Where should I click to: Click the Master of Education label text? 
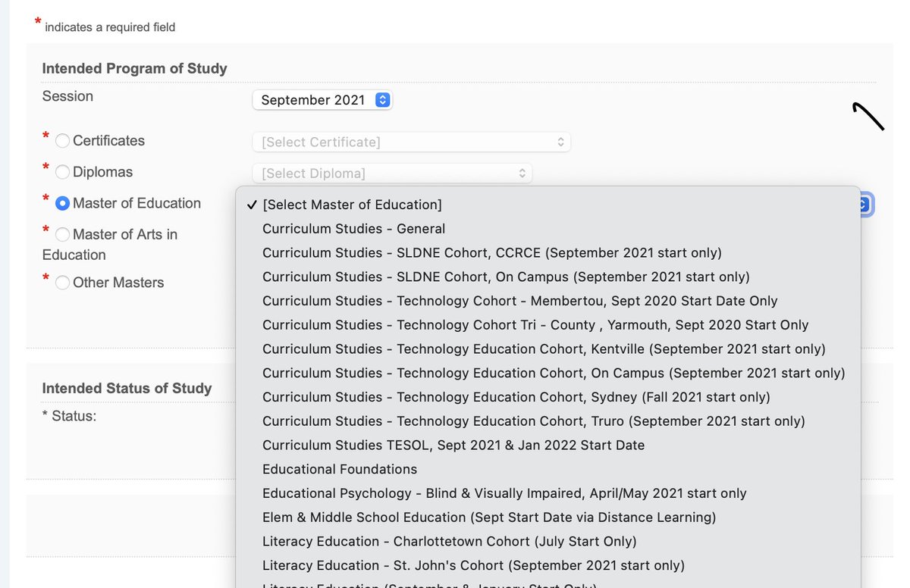click(x=136, y=203)
